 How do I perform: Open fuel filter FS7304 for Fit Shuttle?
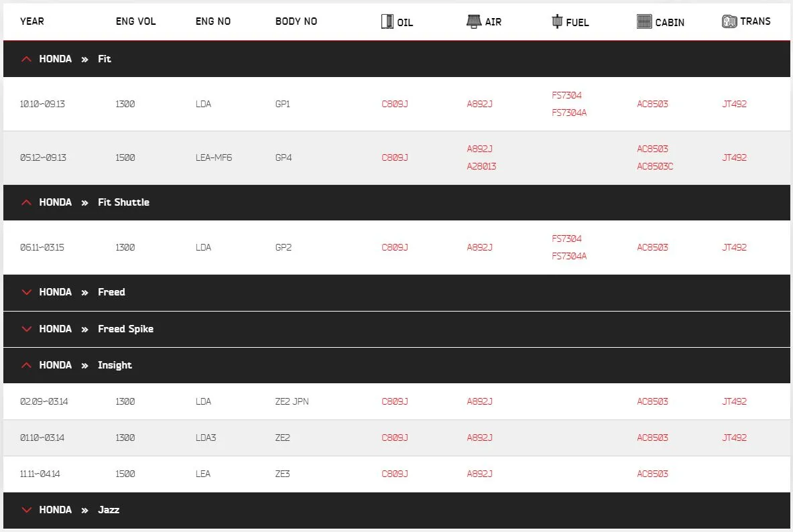[x=566, y=239]
